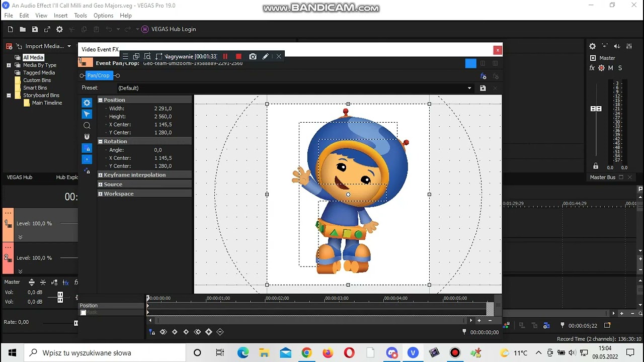Collapse the Position property group

click(x=100, y=100)
